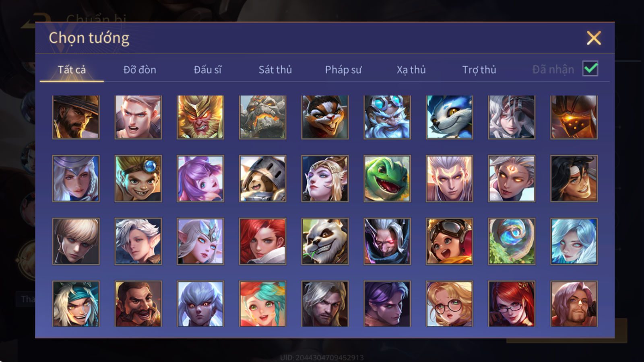The image size is (644, 362).
Task: Pick the green frog hero portrait
Action: pos(387,179)
